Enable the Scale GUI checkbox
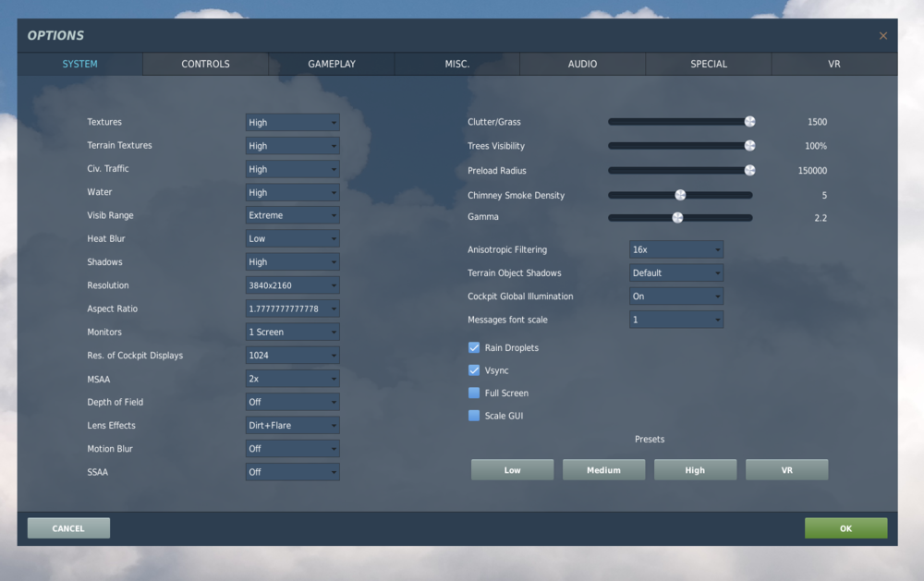The height and width of the screenshot is (581, 924). pos(474,416)
